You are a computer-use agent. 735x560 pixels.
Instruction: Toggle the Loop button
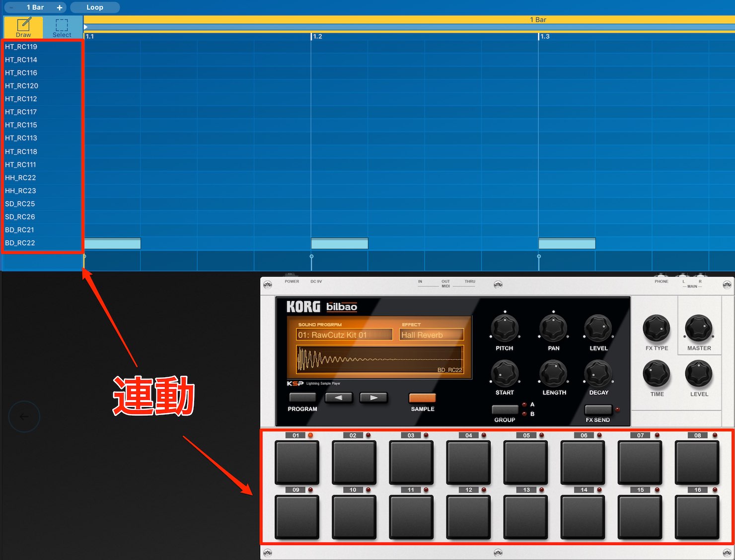click(x=95, y=7)
